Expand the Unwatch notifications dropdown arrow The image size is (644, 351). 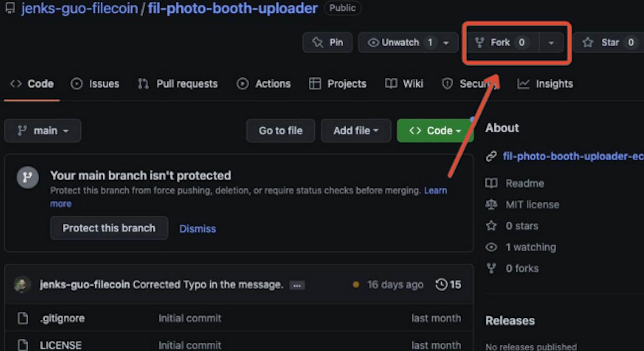[446, 43]
